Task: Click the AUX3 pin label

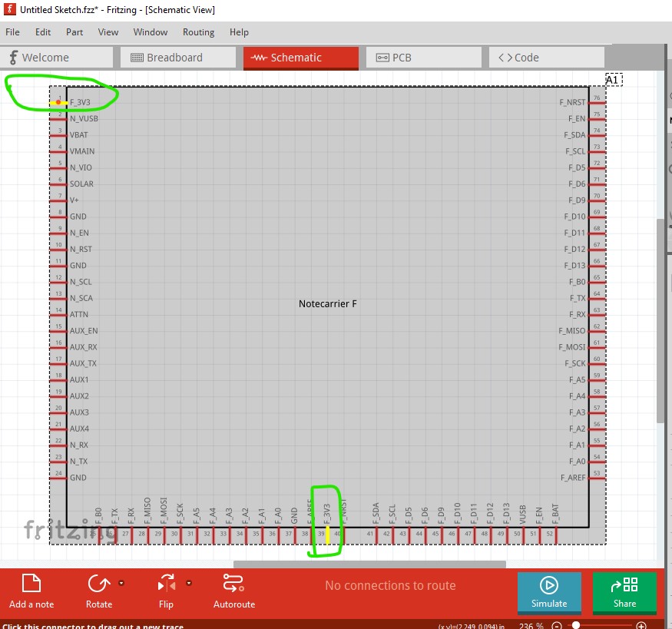Action: coord(79,412)
